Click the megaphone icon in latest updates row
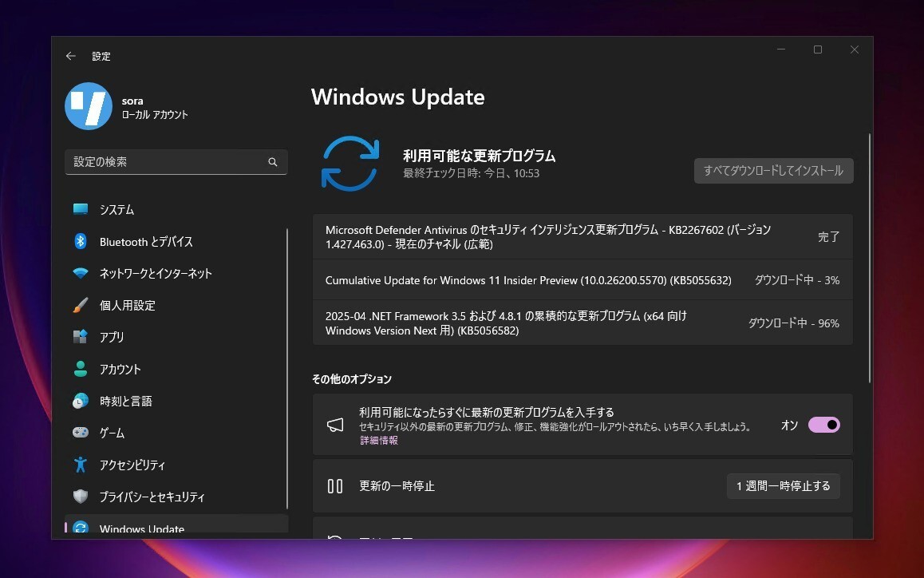The image size is (924, 578). pos(335,425)
